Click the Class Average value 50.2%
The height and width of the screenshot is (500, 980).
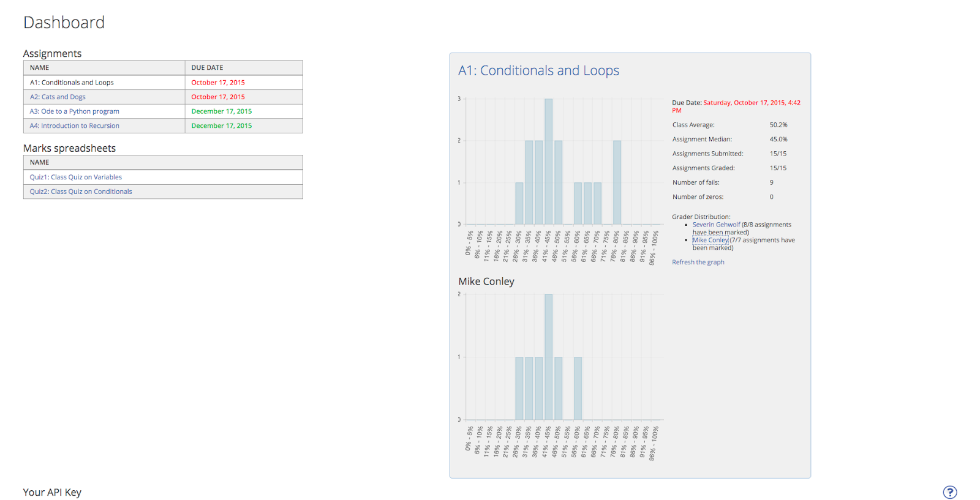[x=778, y=125]
